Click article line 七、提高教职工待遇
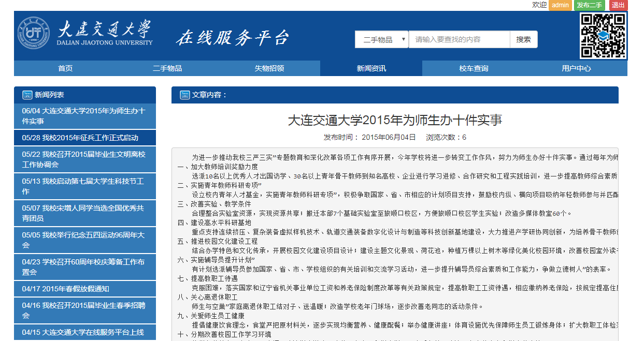This screenshot has width=644, height=341. tap(207, 278)
